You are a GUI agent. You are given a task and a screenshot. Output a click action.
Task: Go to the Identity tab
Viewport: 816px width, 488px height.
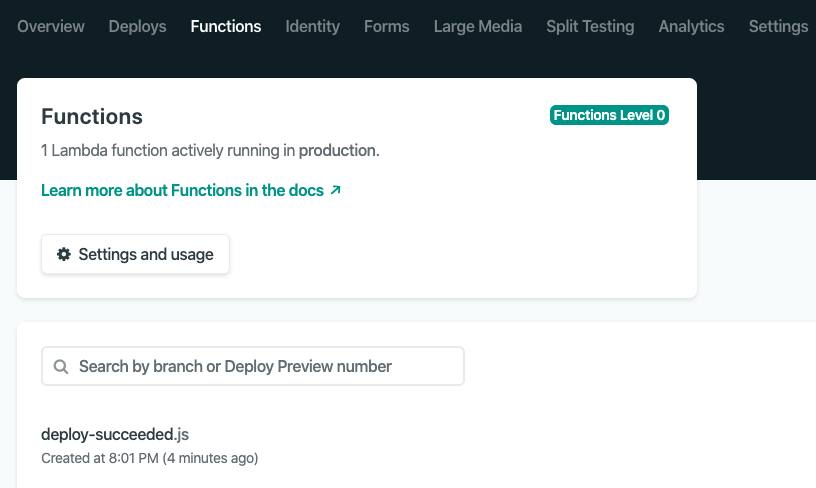(312, 26)
